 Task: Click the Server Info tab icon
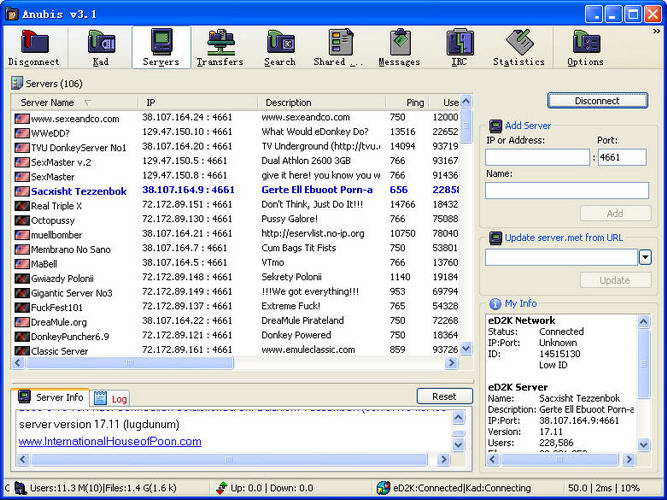click(x=24, y=397)
